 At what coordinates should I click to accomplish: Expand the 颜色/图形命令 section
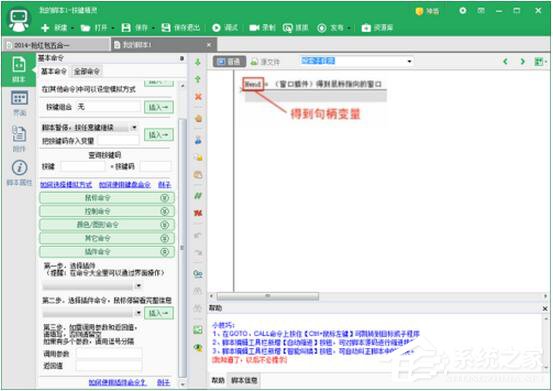click(x=107, y=225)
